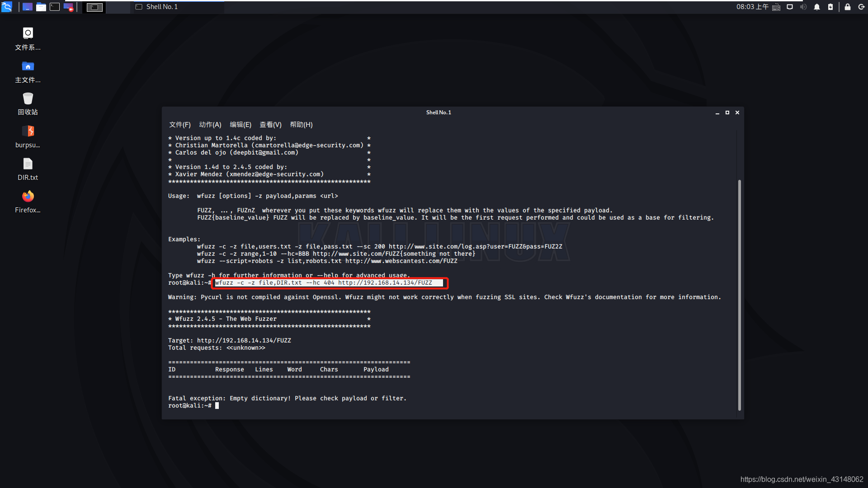Select the workspace switcher thumbnail
868x488 pixels.
(x=94, y=7)
